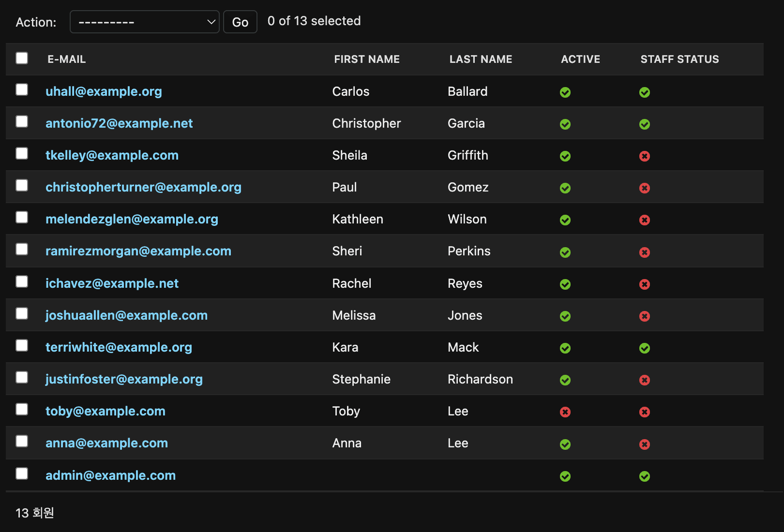
Task: Open the ramirezmorgan@example.com link
Action: 138,251
